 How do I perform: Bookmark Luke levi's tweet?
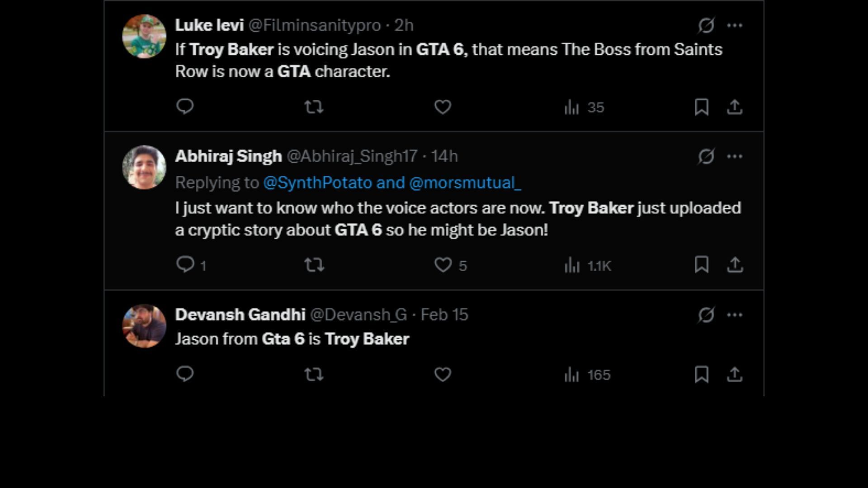point(701,107)
